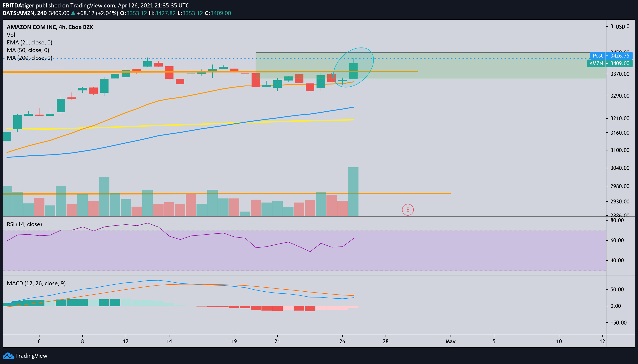Click the 'May' date label on time axis

[451, 341]
